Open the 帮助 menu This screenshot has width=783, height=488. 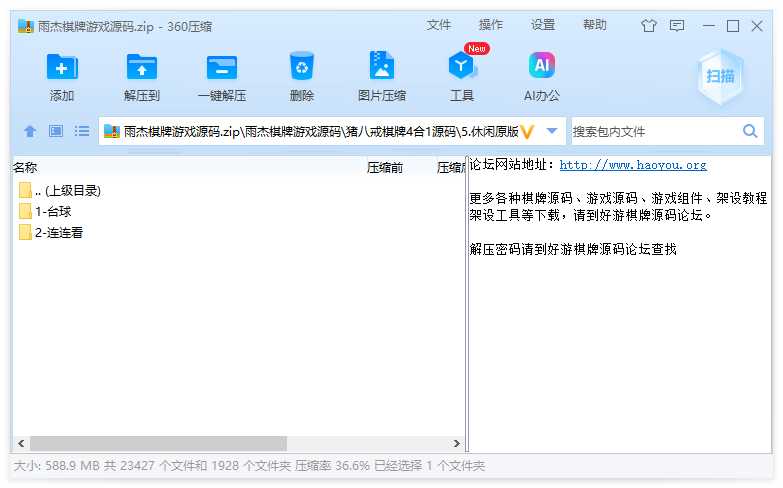pos(595,25)
